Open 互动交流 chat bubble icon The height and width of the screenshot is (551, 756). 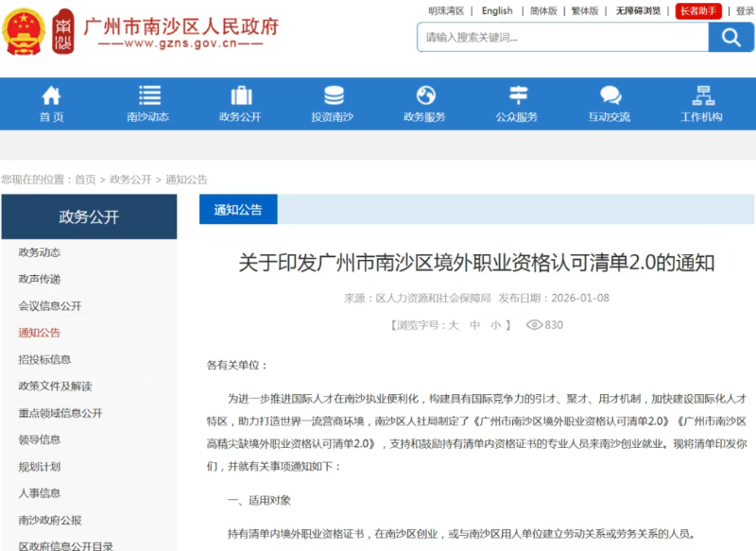(610, 95)
